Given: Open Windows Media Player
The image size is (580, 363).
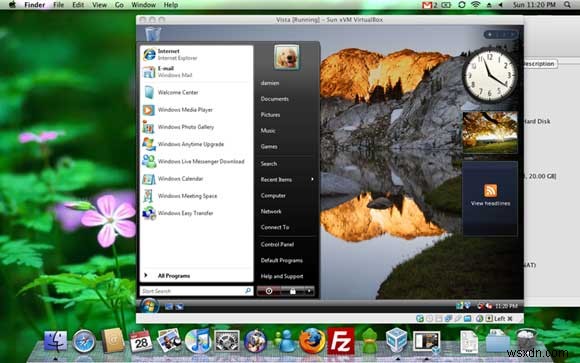Looking at the screenshot, I should [196, 110].
